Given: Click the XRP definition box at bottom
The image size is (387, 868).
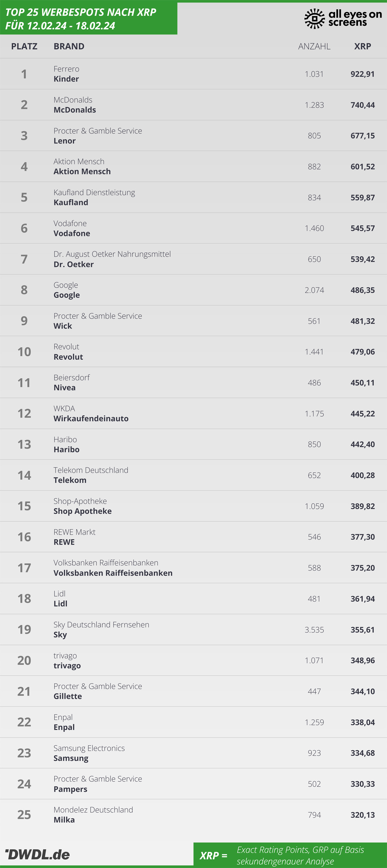Looking at the screenshot, I should (290, 855).
